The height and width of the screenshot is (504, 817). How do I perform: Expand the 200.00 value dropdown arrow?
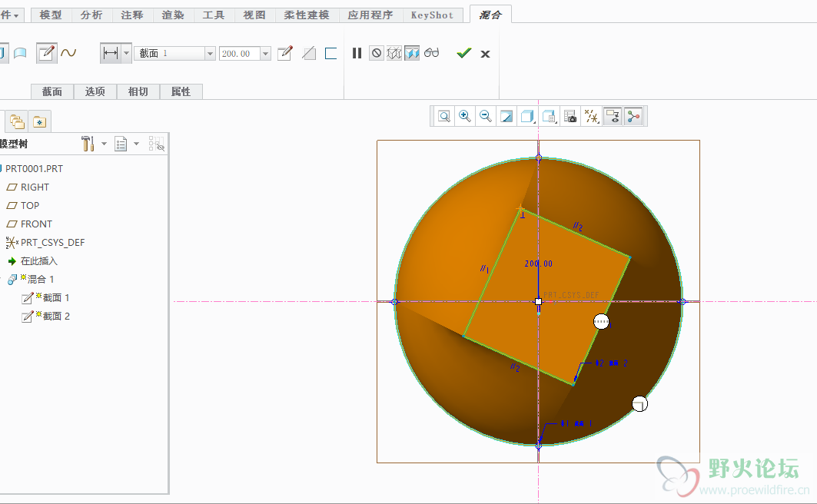point(266,53)
